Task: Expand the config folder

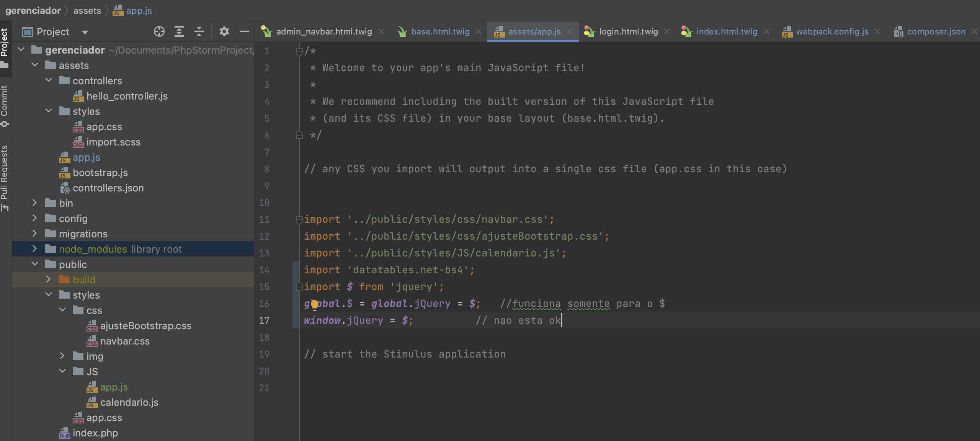Action: tap(34, 218)
